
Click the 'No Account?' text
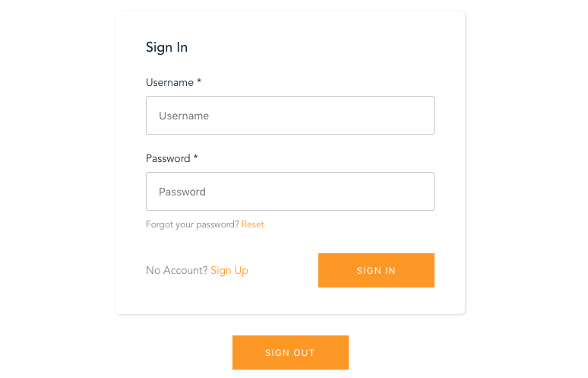pos(176,270)
